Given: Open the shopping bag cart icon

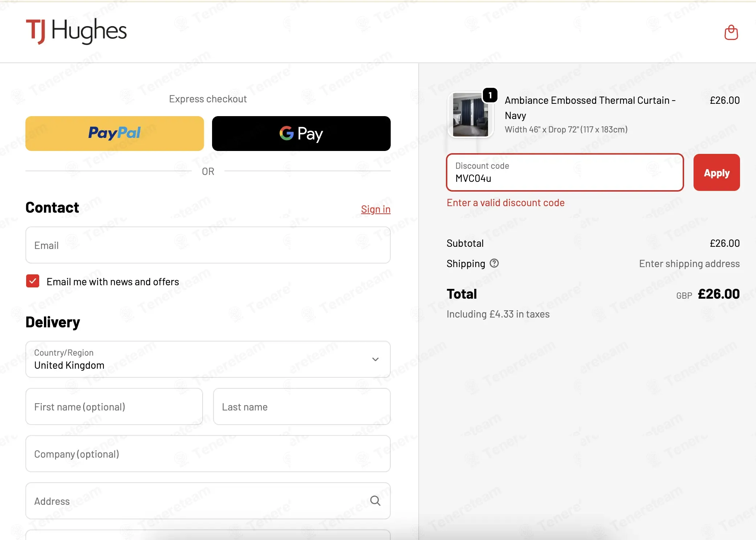Looking at the screenshot, I should 731,33.
